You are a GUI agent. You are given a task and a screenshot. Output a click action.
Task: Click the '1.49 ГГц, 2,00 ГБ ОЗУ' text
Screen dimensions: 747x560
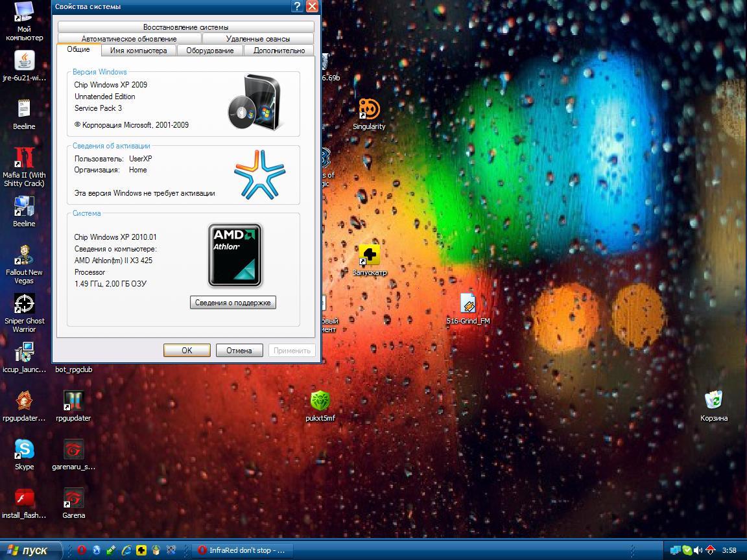[x=110, y=283]
